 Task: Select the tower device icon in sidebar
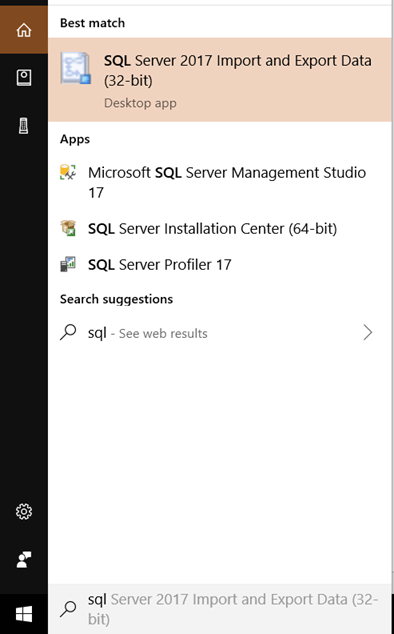tap(23, 126)
